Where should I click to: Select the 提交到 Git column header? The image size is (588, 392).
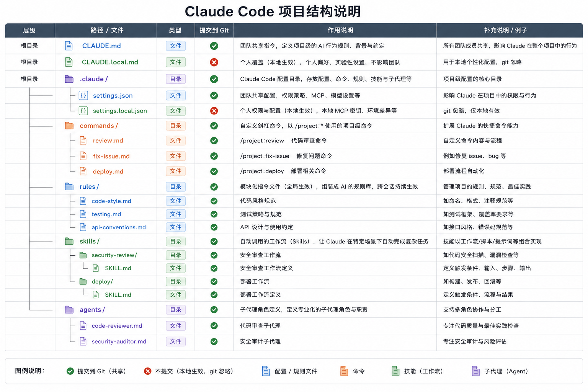(214, 30)
